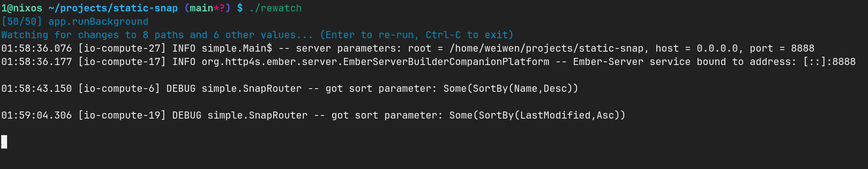
Task: Click the [::]:8888 bound address
Action: 829,61
